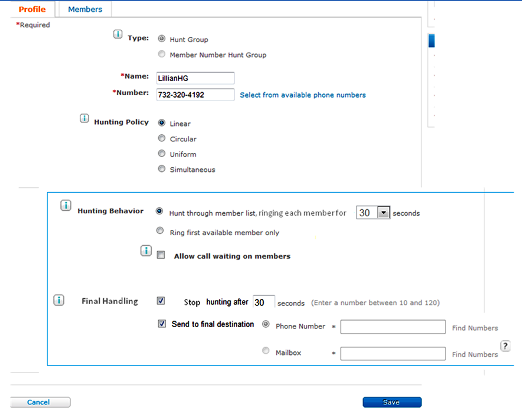Click info icon next to Hunting Behavior
Image resolution: width=522 pixels, height=409 pixels.
[66, 205]
